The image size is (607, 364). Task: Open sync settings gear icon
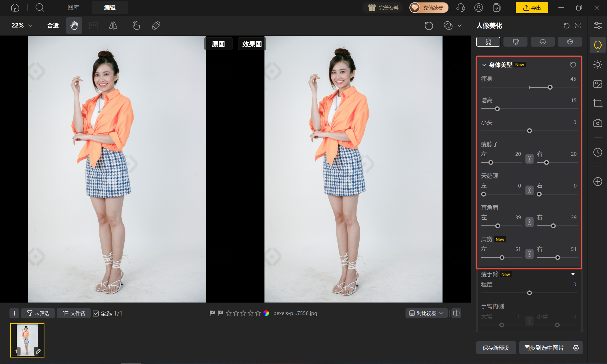576,348
